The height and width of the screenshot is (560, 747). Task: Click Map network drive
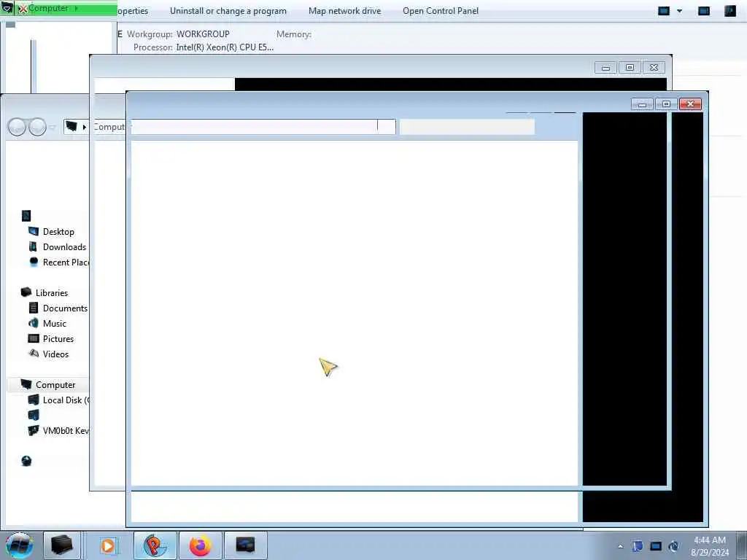point(344,11)
